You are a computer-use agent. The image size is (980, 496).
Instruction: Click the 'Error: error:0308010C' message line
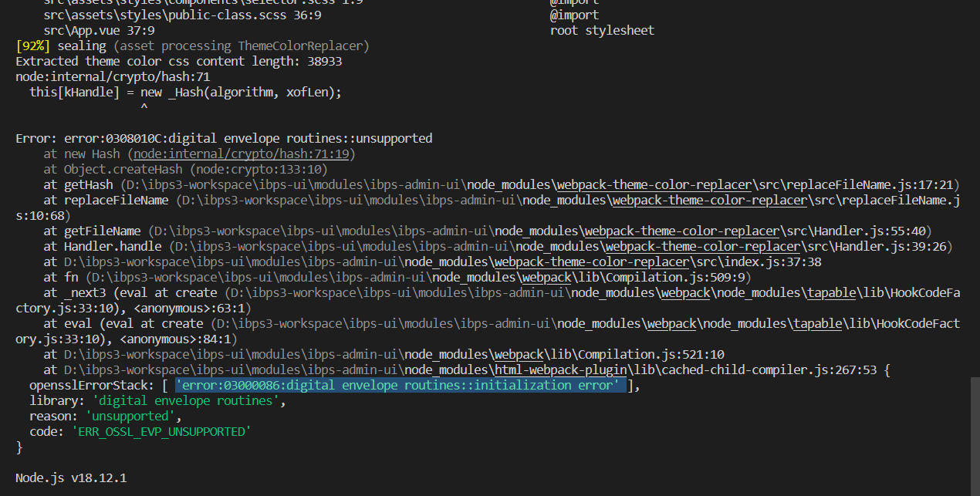(224, 139)
